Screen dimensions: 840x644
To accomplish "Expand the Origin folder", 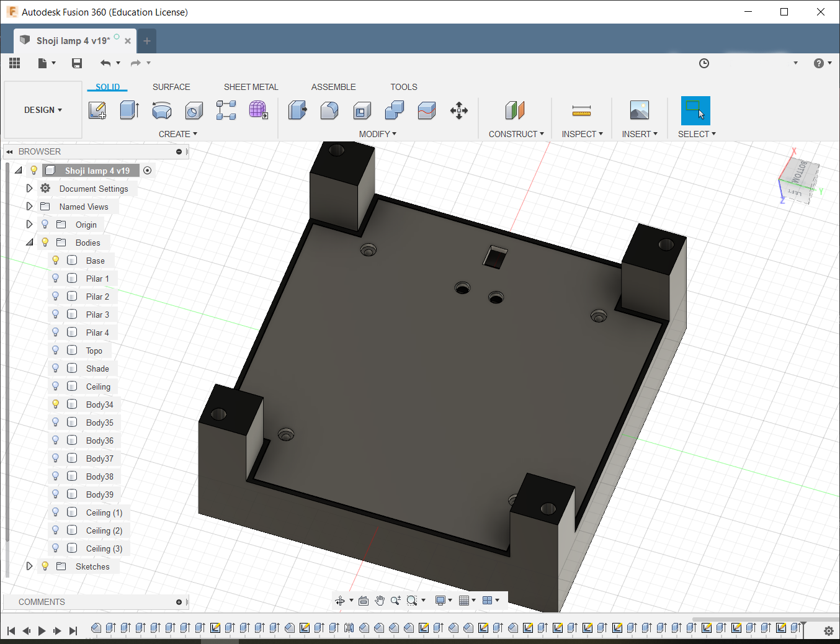I will point(29,225).
